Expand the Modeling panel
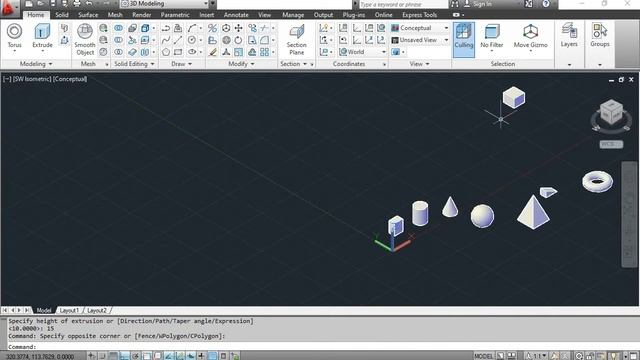Viewport: 640px width, 360px height. pos(36,64)
